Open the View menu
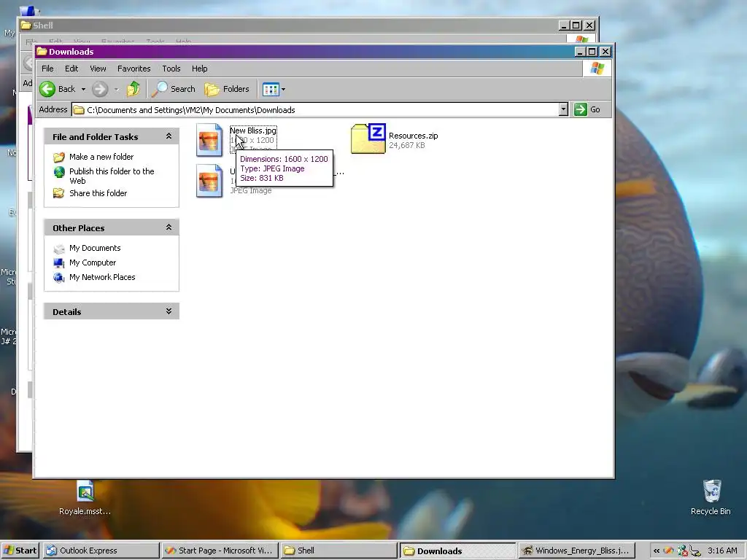This screenshot has height=560, width=747. click(x=98, y=69)
